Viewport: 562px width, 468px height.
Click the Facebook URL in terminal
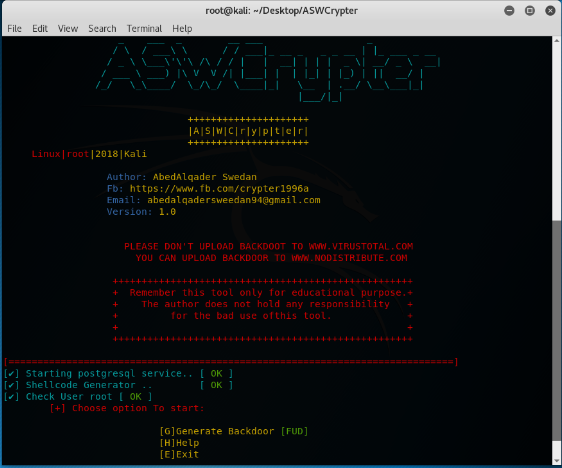coord(219,188)
